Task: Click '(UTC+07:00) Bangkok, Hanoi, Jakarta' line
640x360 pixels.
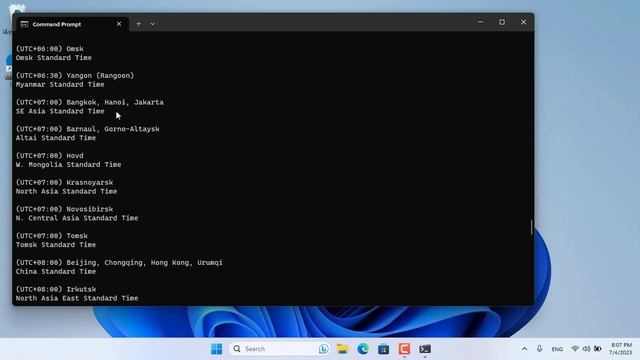Action: 89,102
